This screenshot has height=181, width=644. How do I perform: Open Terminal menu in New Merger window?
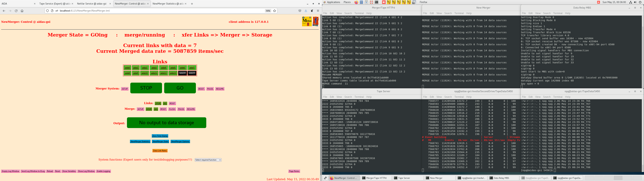point(459,13)
